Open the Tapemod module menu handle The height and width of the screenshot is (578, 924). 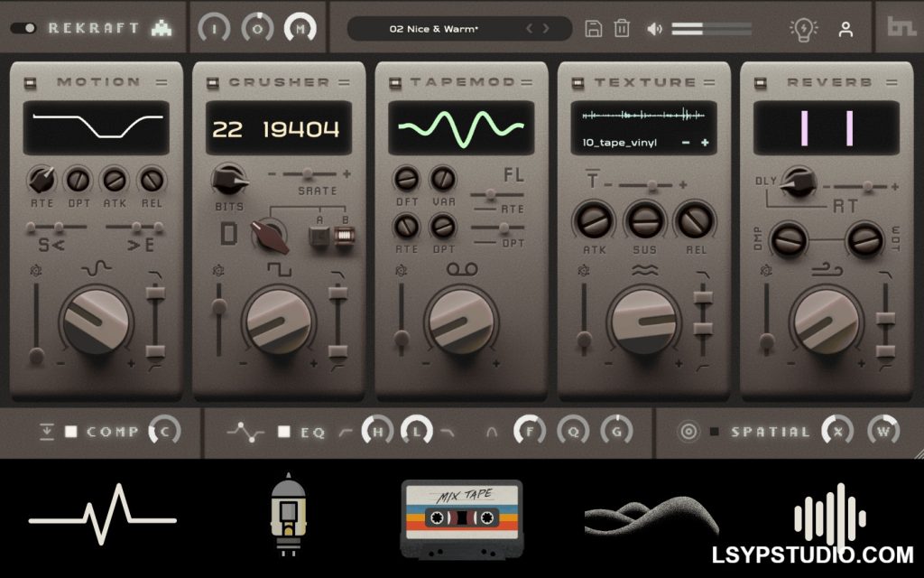527,82
